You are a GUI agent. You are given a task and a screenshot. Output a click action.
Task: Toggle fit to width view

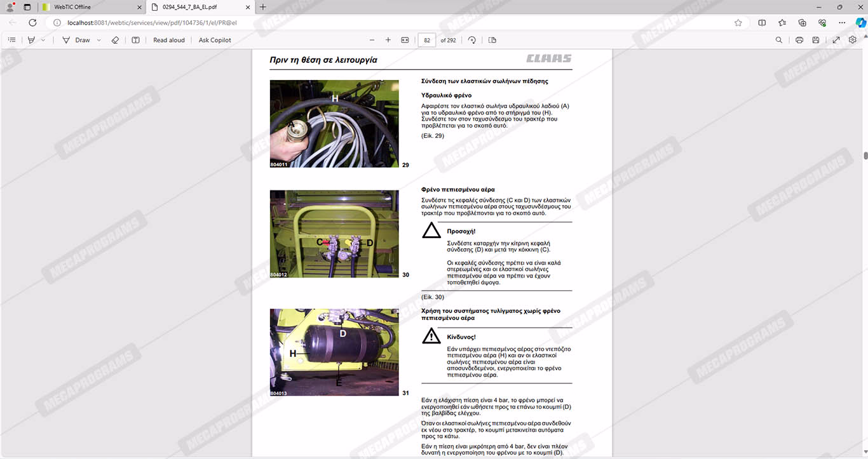[x=405, y=40]
